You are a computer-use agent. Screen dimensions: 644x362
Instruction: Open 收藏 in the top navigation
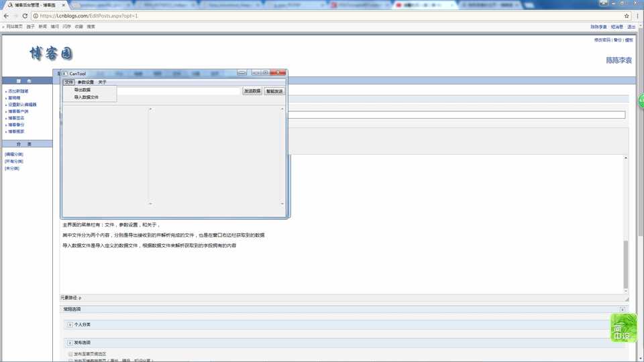pyautogui.click(x=79, y=26)
